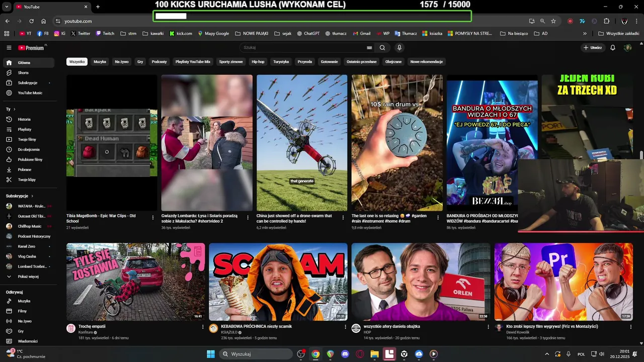Viewport: 644px width, 362px height.
Task: Focus Windows taskbar Wyszukaj search box
Action: click(256, 354)
